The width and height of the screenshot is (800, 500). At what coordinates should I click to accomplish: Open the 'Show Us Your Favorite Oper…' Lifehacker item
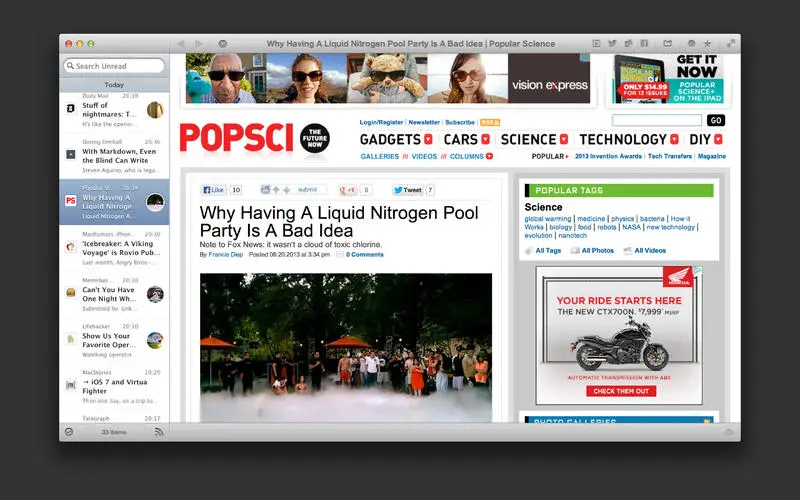pyautogui.click(x=114, y=340)
